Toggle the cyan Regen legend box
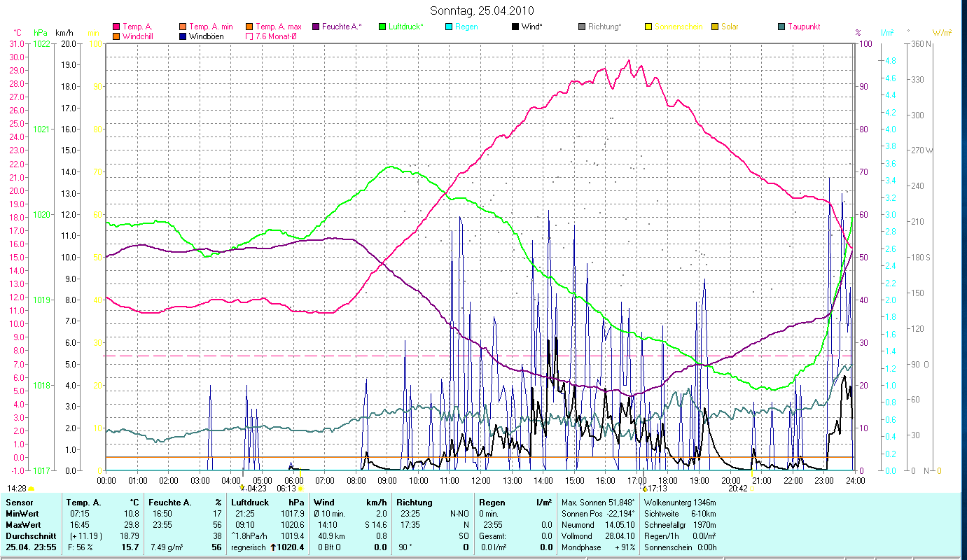Viewport: 967px width, 560px height. point(449,27)
